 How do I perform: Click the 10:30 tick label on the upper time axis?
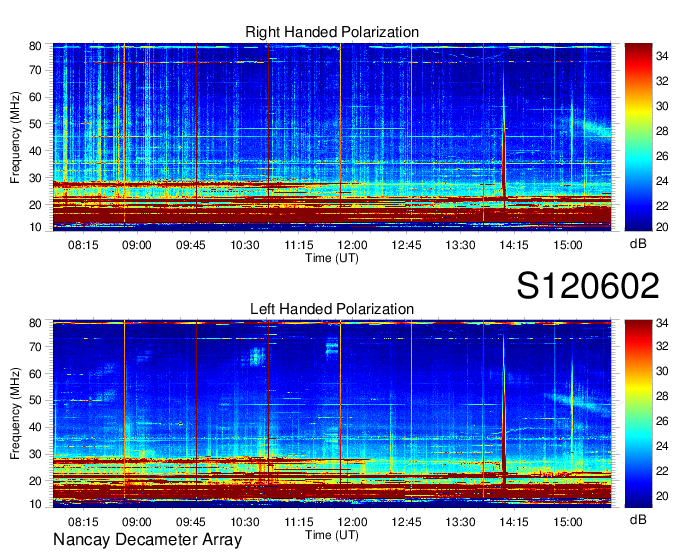tap(245, 245)
